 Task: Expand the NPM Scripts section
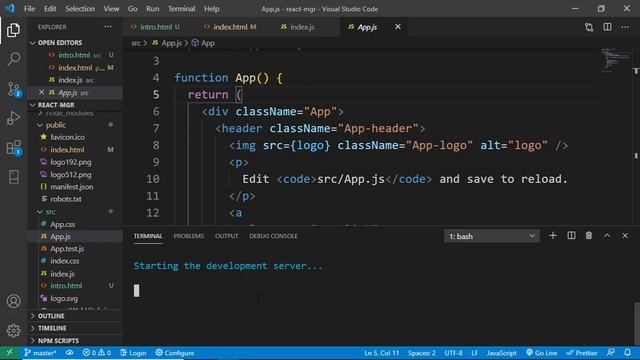(x=58, y=340)
